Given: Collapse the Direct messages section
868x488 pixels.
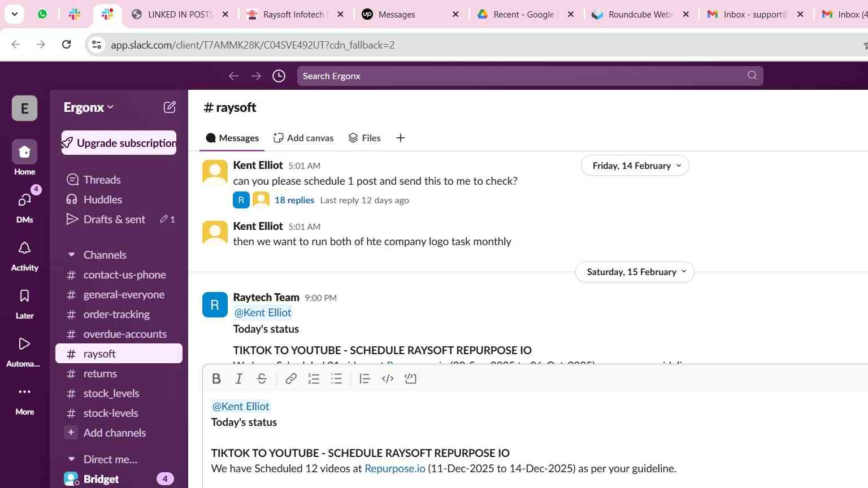Looking at the screenshot, I should pos(71,459).
